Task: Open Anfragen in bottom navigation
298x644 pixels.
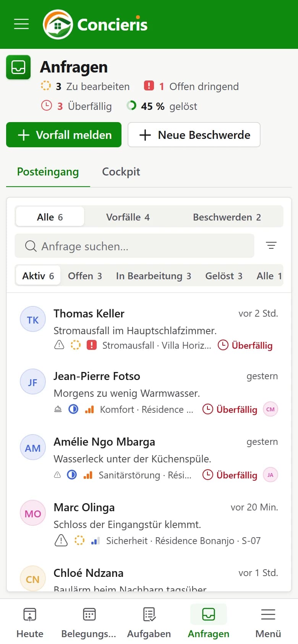Action: tap(209, 623)
